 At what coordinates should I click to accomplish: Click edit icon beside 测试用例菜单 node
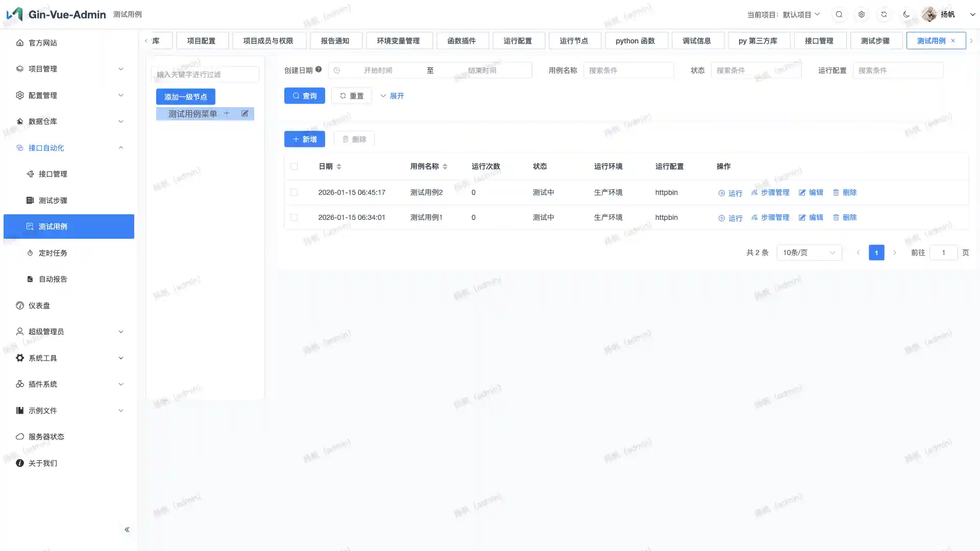coord(245,113)
